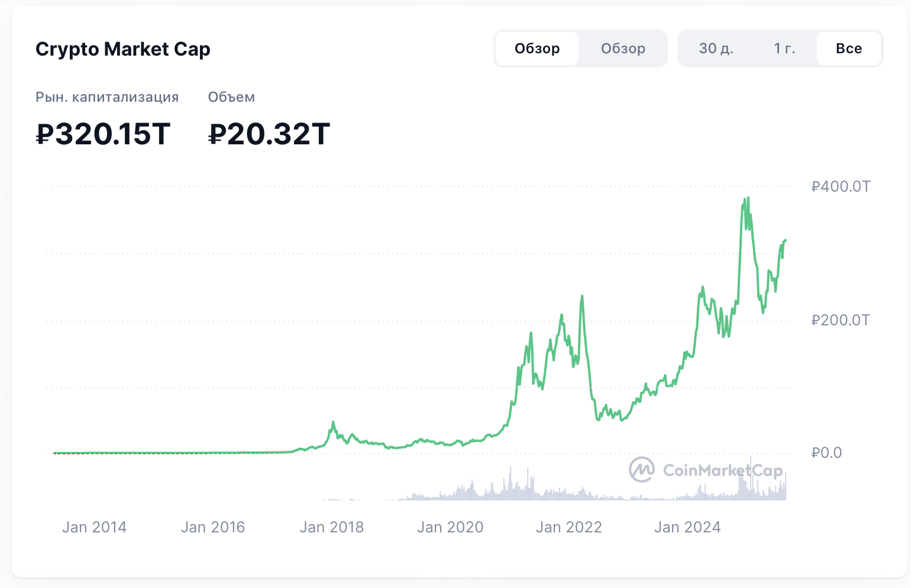Click the CoinMarketCap logo icon

click(641, 470)
